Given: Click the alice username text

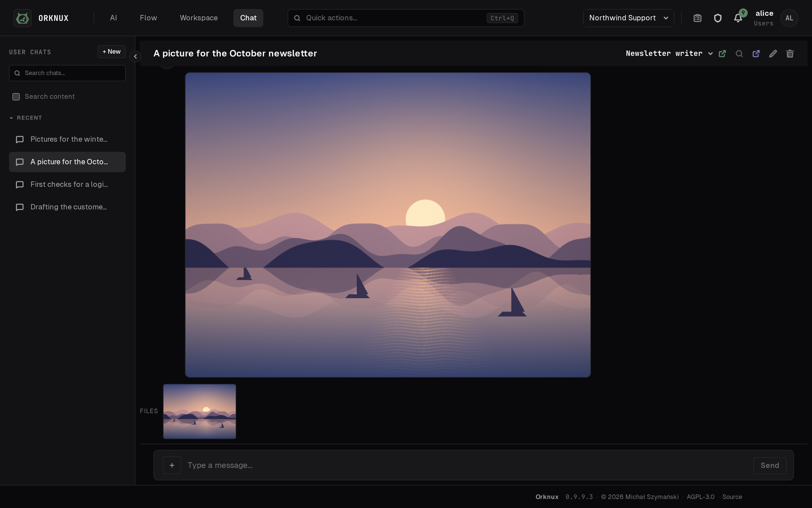Looking at the screenshot, I should [x=764, y=14].
